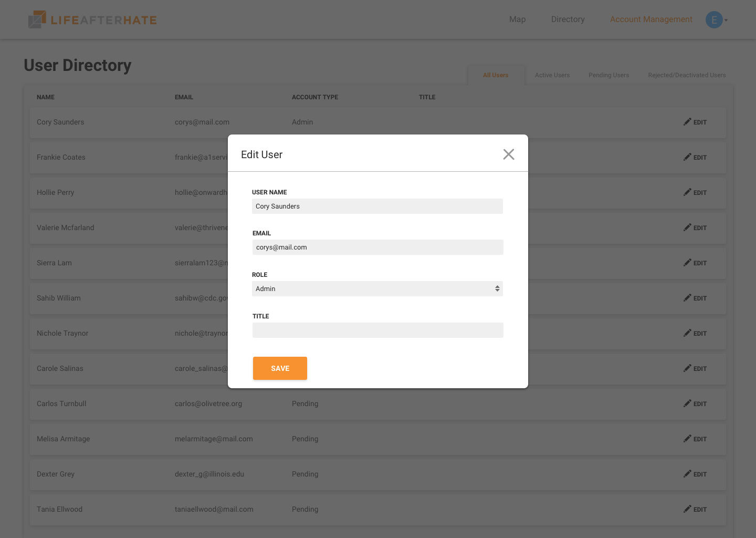Select the name Sierra Lam
This screenshot has height=538, width=756.
[x=54, y=263]
